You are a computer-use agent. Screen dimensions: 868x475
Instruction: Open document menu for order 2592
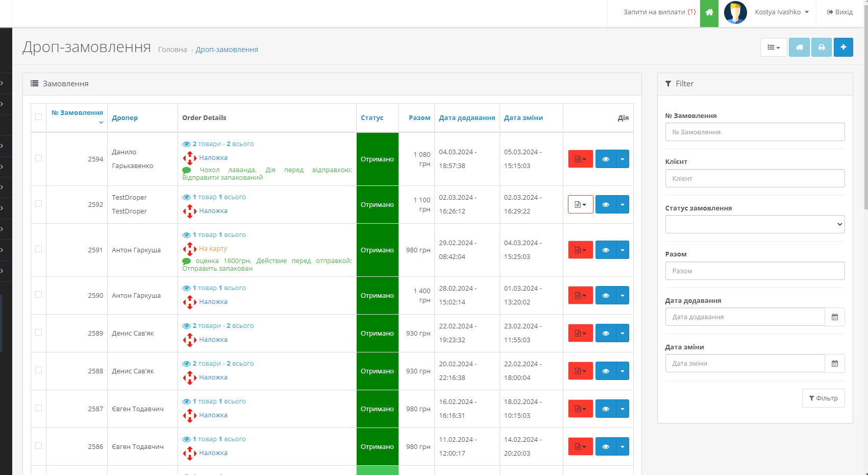(580, 205)
